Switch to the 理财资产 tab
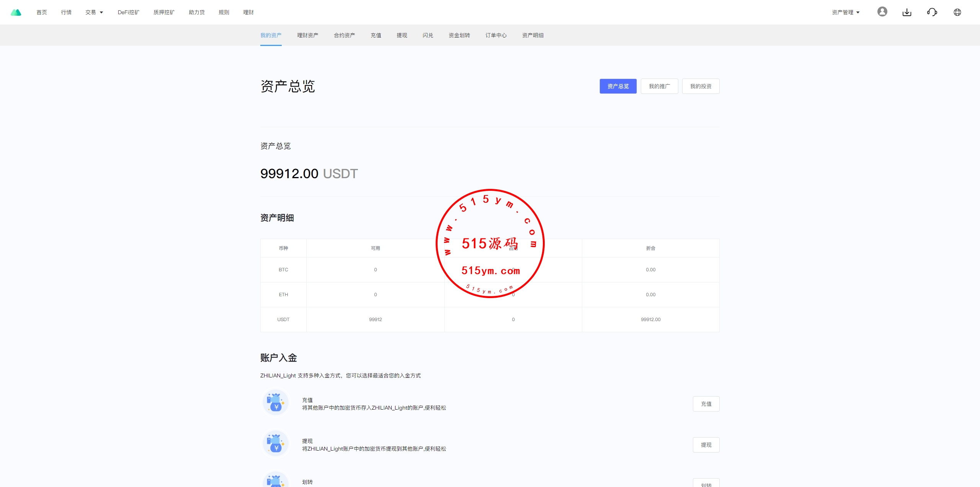Screen dimensions: 980x487 pyautogui.click(x=307, y=35)
